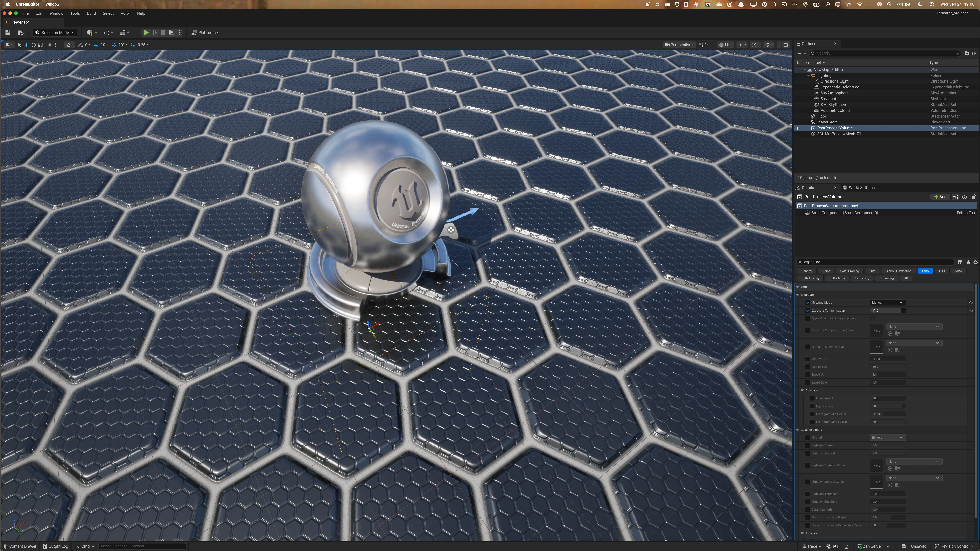980x551 pixels.
Task: Open Outliner settings gear
Action: coord(974,54)
